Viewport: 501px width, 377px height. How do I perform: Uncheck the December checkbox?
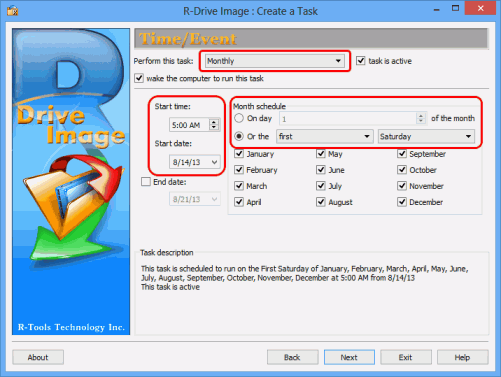(x=402, y=202)
